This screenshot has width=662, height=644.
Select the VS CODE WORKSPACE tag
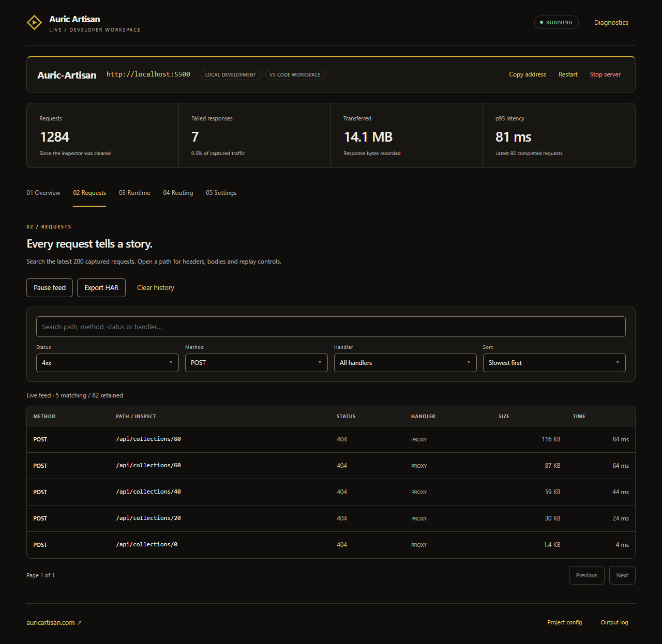tap(295, 74)
